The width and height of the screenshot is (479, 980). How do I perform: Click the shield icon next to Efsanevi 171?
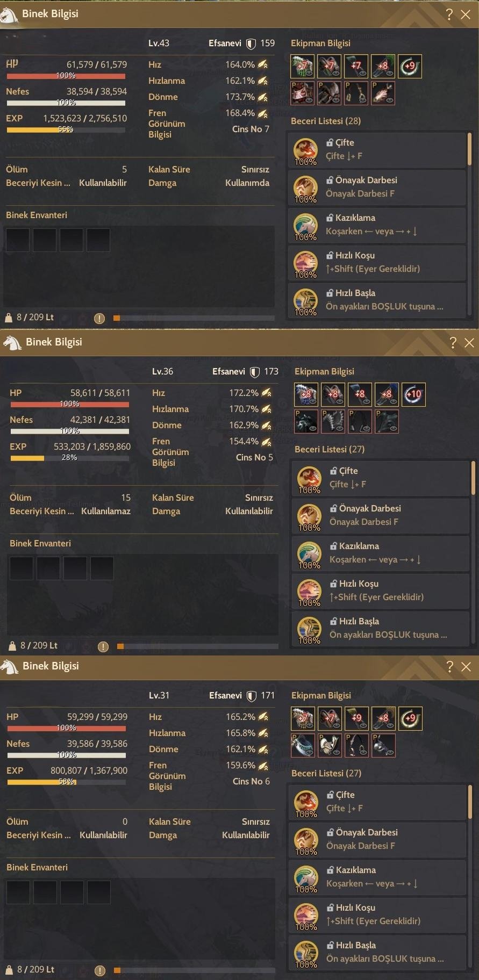pyautogui.click(x=251, y=696)
